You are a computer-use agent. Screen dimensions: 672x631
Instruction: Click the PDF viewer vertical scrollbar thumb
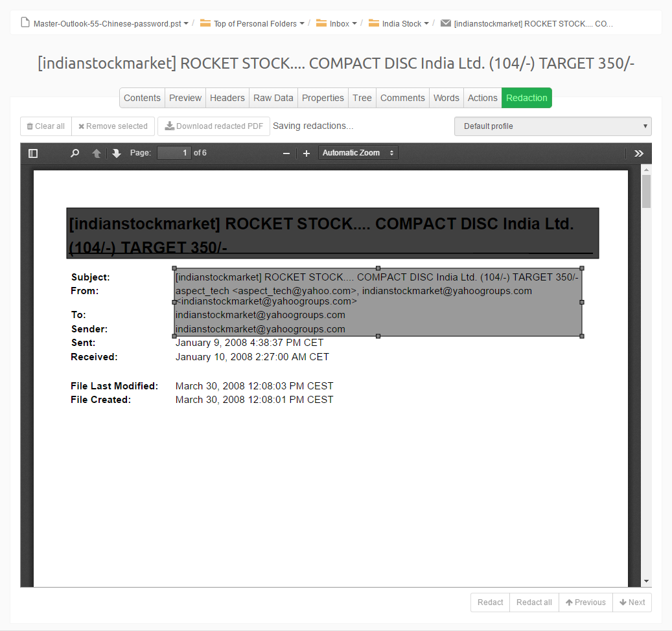pyautogui.click(x=646, y=191)
